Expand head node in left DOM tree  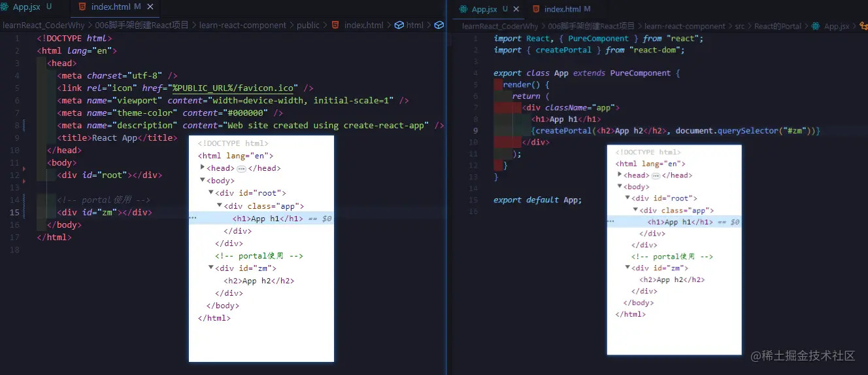(x=203, y=168)
